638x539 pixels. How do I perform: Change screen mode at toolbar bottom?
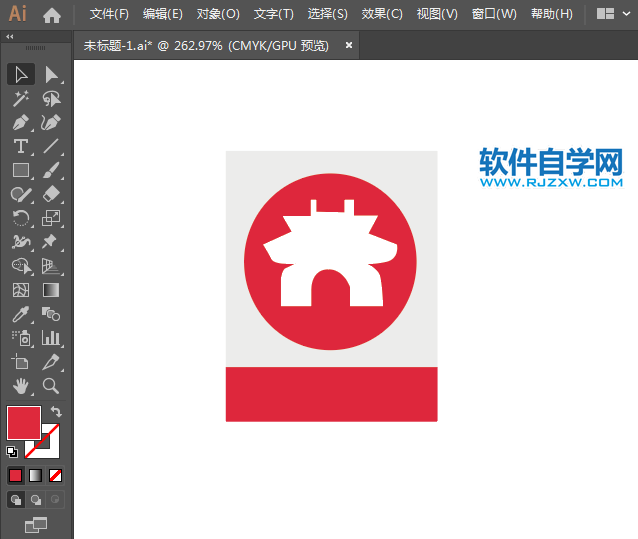click(36, 525)
